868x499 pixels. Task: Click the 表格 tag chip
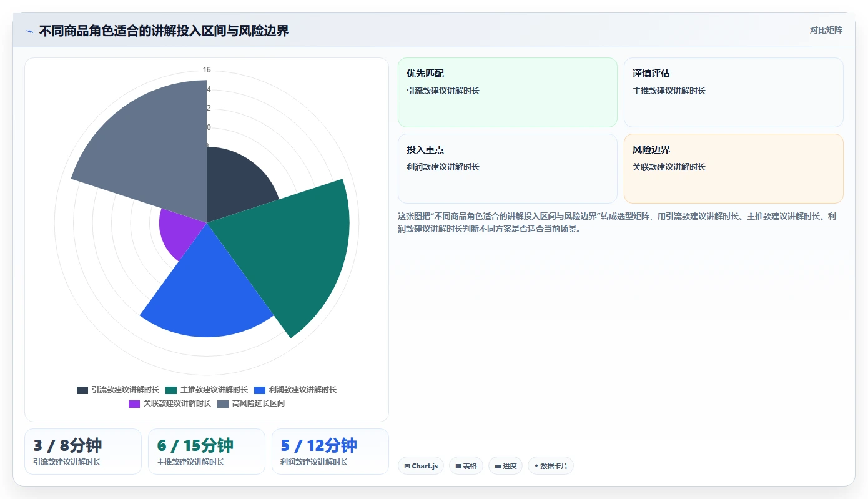click(x=466, y=466)
